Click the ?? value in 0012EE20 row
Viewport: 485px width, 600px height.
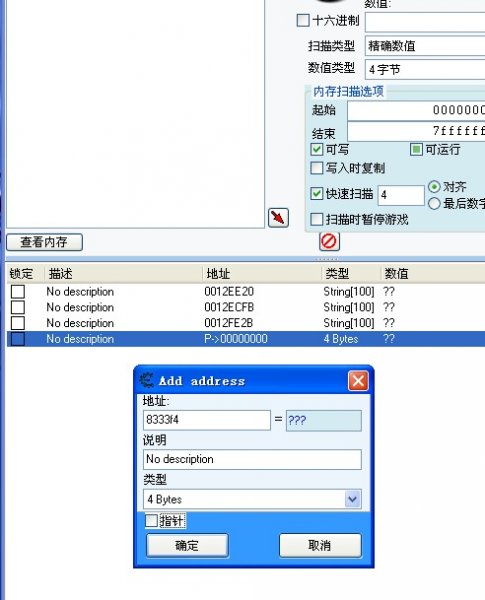click(x=389, y=292)
